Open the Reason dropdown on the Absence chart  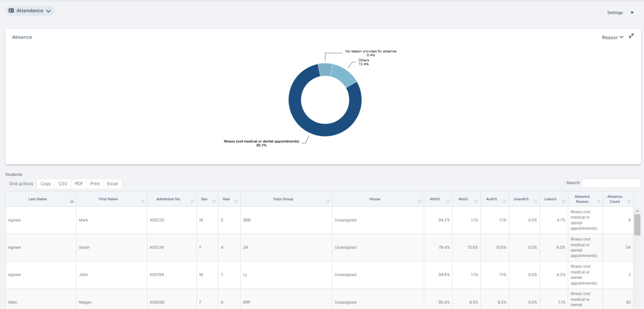[x=612, y=37]
